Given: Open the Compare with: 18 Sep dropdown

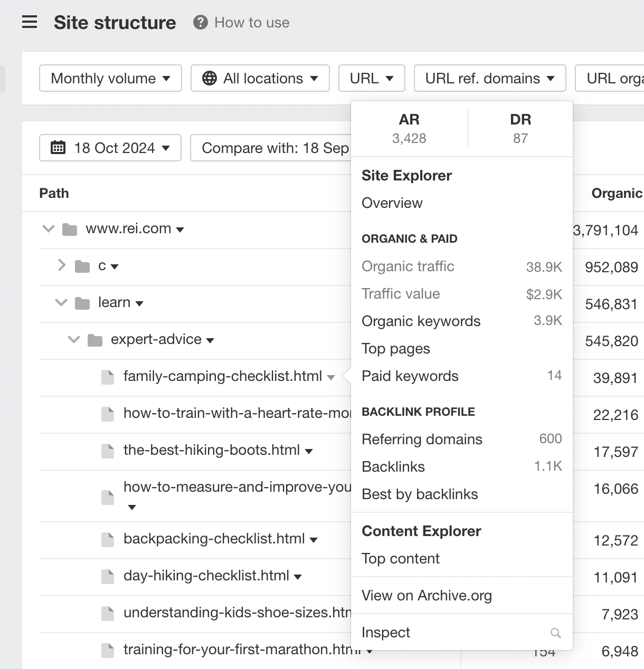Looking at the screenshot, I should point(270,148).
